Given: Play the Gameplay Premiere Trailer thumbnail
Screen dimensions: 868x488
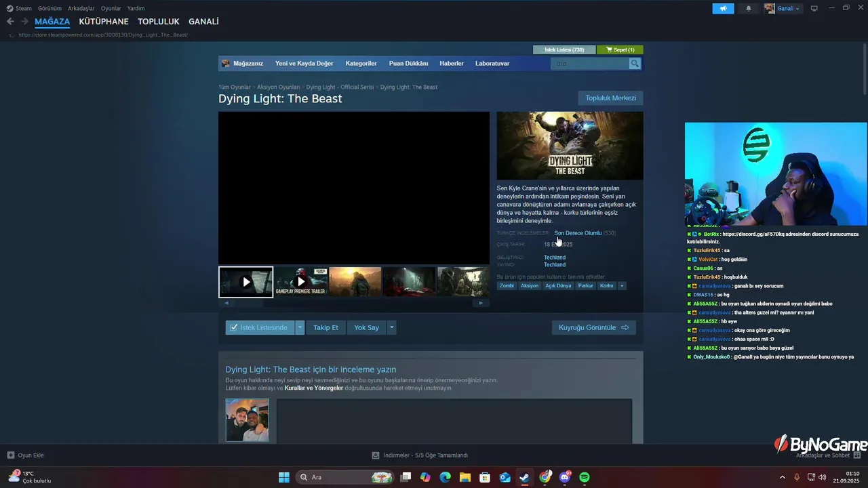Looking at the screenshot, I should pos(301,282).
